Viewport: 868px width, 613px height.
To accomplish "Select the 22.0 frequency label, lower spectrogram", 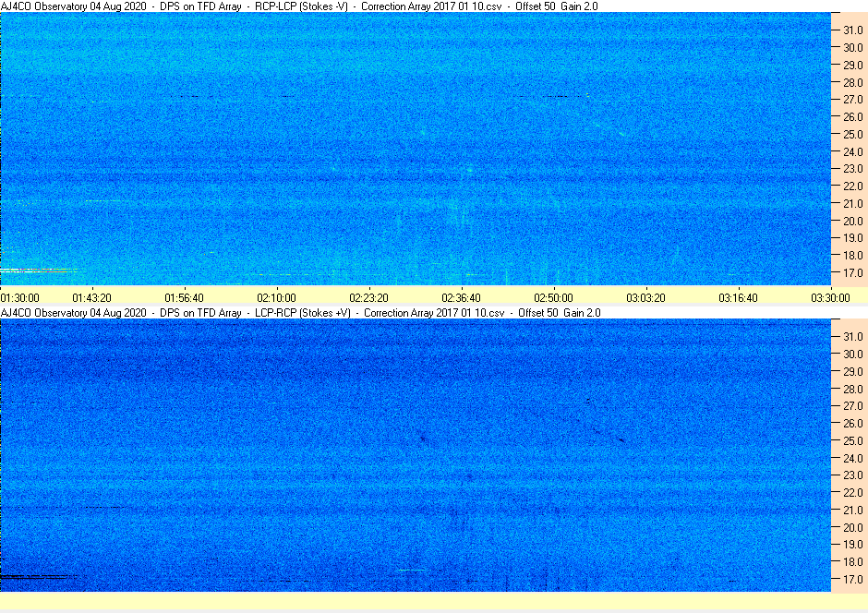I will (x=852, y=492).
